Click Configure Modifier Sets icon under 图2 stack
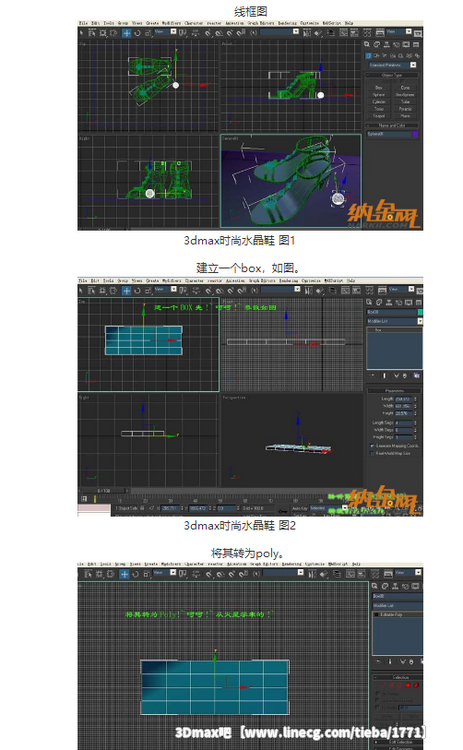This screenshot has width=463, height=750. [417, 376]
